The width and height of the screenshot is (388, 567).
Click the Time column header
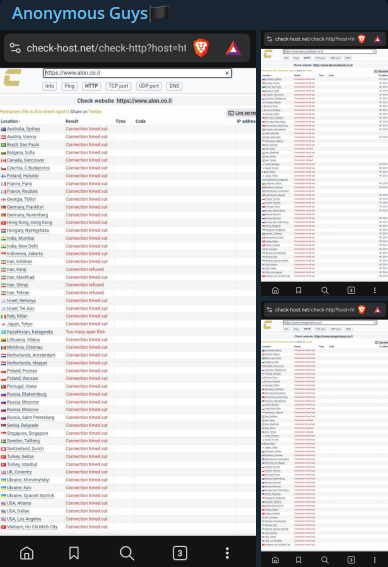[120, 121]
